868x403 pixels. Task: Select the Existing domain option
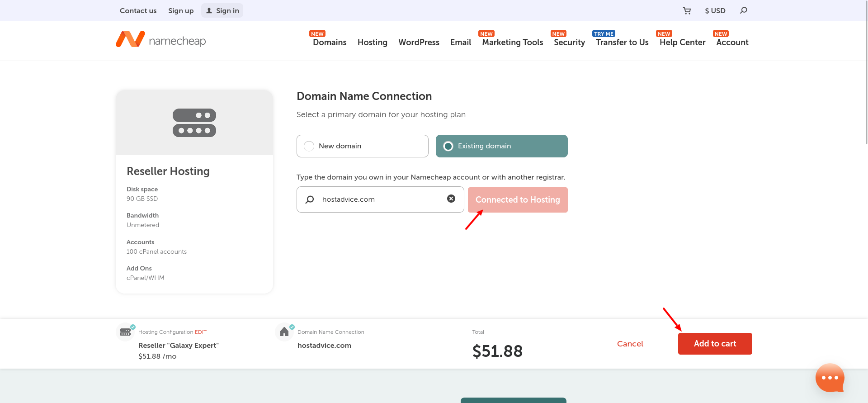[502, 146]
